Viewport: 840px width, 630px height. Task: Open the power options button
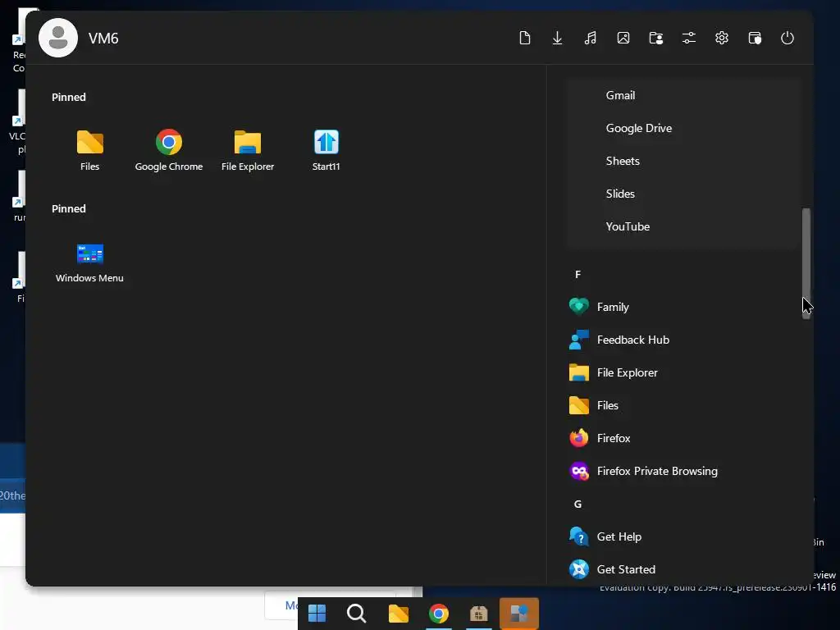coord(787,38)
